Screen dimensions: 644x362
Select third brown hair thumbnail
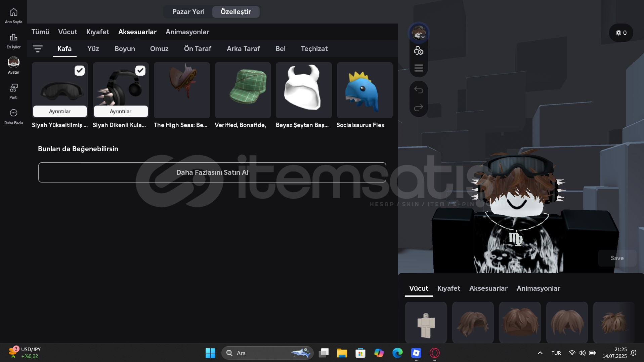point(567,322)
